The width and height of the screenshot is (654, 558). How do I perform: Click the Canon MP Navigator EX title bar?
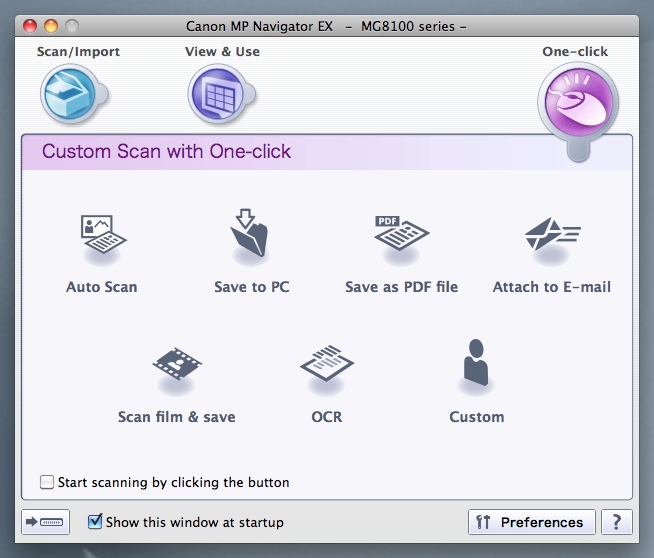(326, 26)
